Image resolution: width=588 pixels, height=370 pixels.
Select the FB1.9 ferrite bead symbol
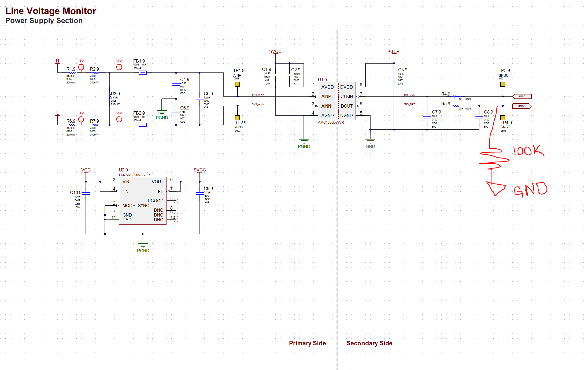coord(143,72)
